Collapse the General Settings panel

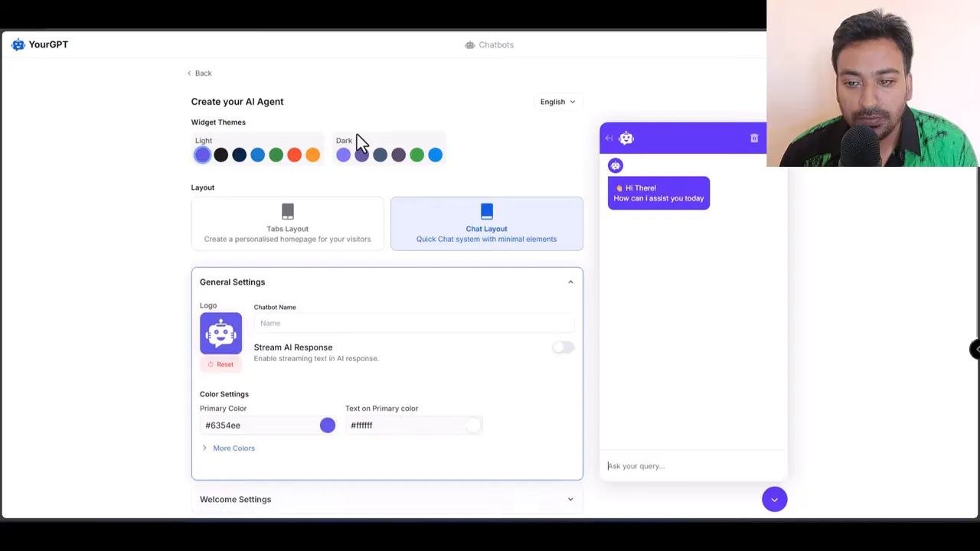pos(570,282)
